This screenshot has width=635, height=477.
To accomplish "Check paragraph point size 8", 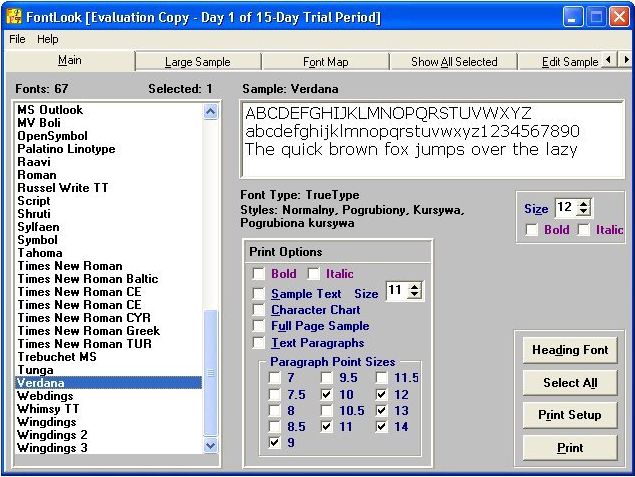I will point(274,410).
